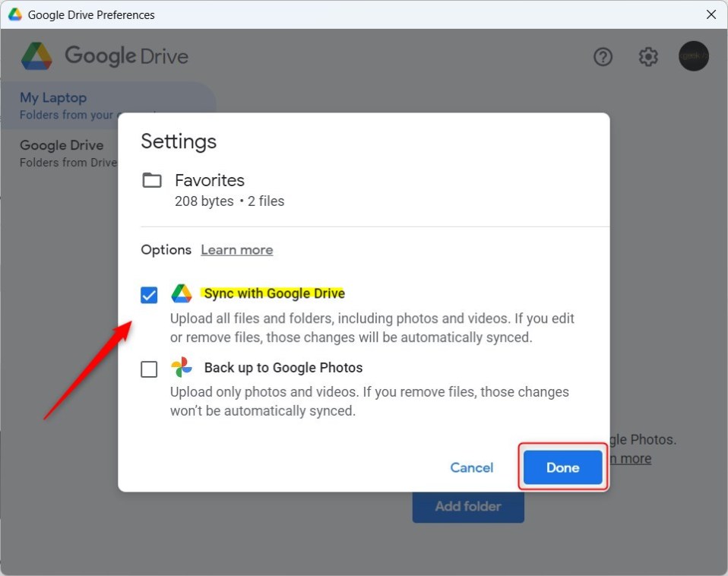The height and width of the screenshot is (576, 728).
Task: Click the Drive icon in title bar
Action: pos(15,14)
